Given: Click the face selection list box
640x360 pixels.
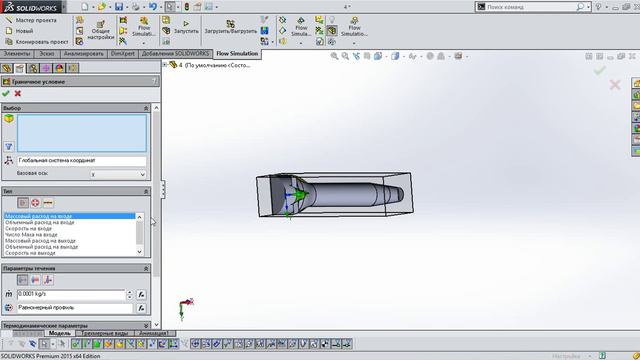Looking at the screenshot, I should point(82,133).
